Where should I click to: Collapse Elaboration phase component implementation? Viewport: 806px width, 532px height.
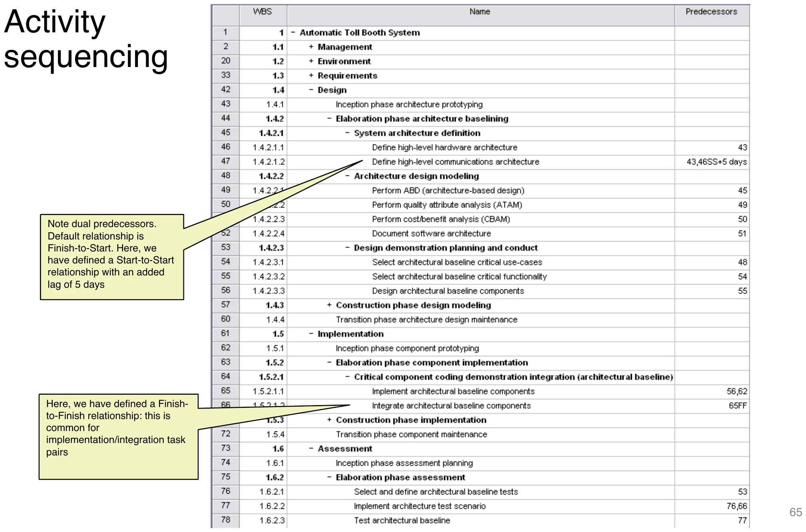pyautogui.click(x=329, y=363)
